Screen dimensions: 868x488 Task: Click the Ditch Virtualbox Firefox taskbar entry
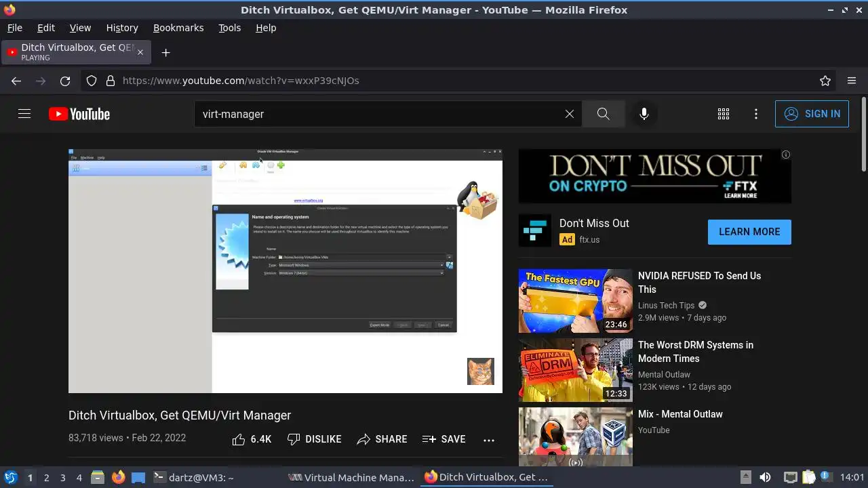[x=486, y=477]
